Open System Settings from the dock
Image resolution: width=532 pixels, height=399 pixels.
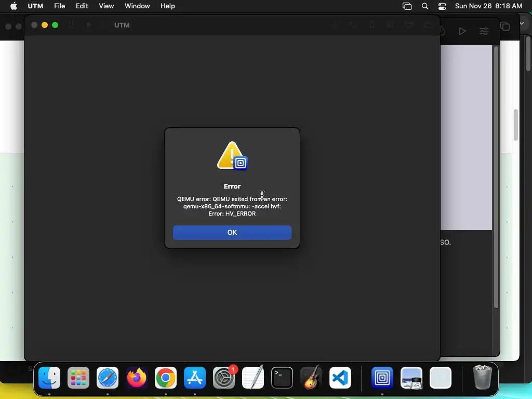pos(224,378)
